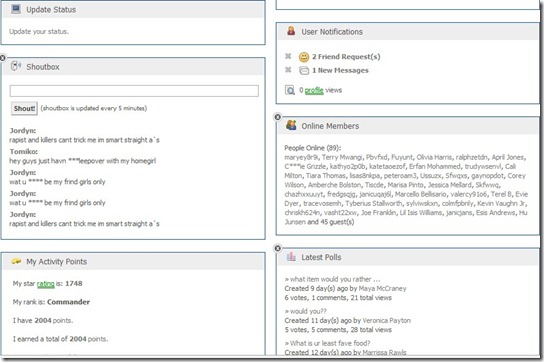Click online member Joe Franklin
544x362 pixels.
click(x=378, y=213)
